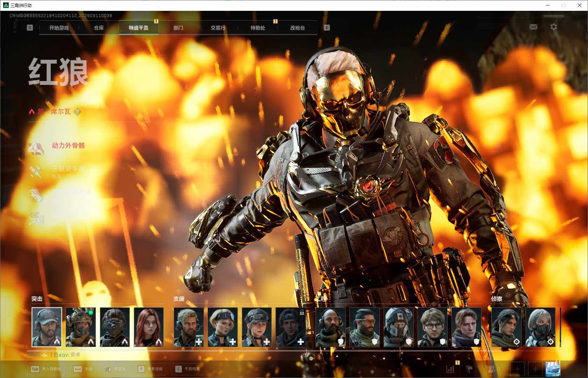
Task: Click the 出战 deploy button
Action: (83, 369)
